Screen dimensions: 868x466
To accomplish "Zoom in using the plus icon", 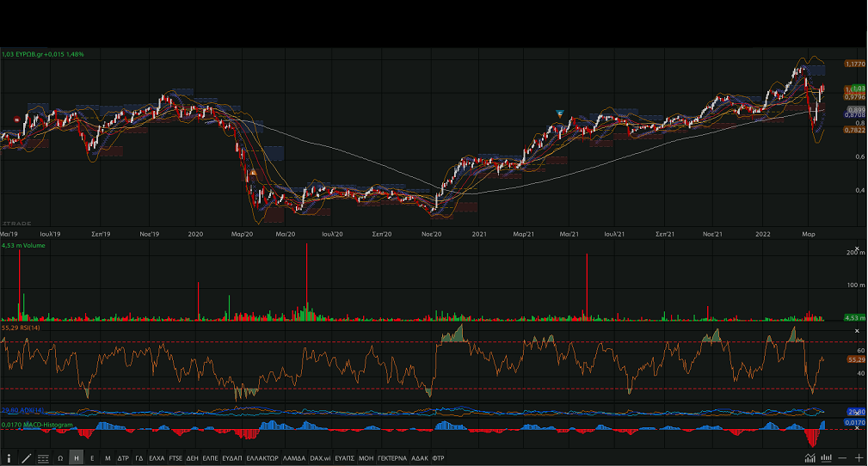I will pyautogui.click(x=858, y=458).
